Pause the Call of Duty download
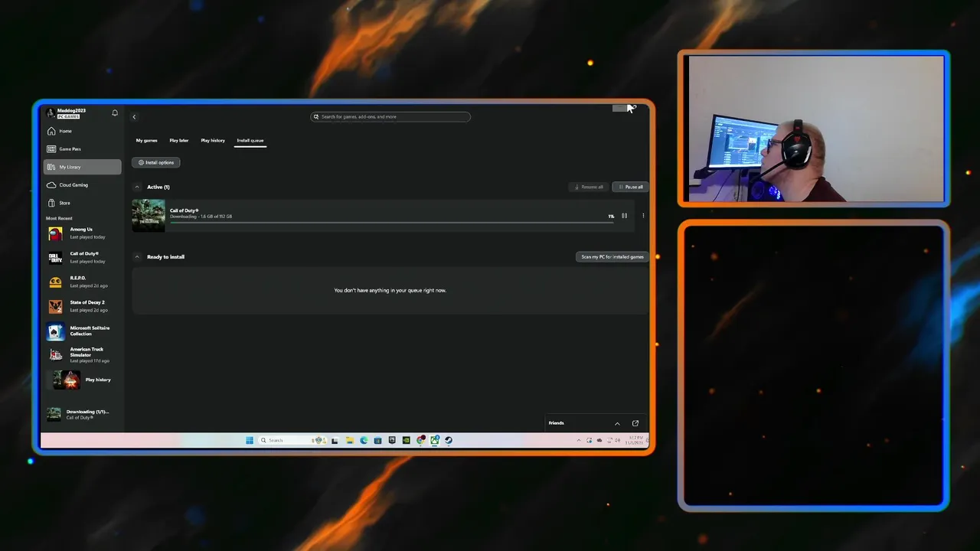This screenshot has height=551, width=980. [624, 216]
